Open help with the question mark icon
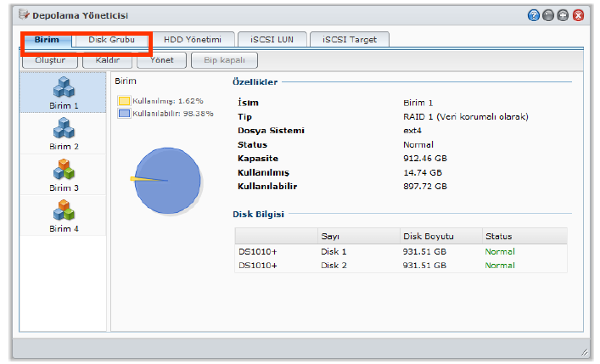 [x=533, y=15]
